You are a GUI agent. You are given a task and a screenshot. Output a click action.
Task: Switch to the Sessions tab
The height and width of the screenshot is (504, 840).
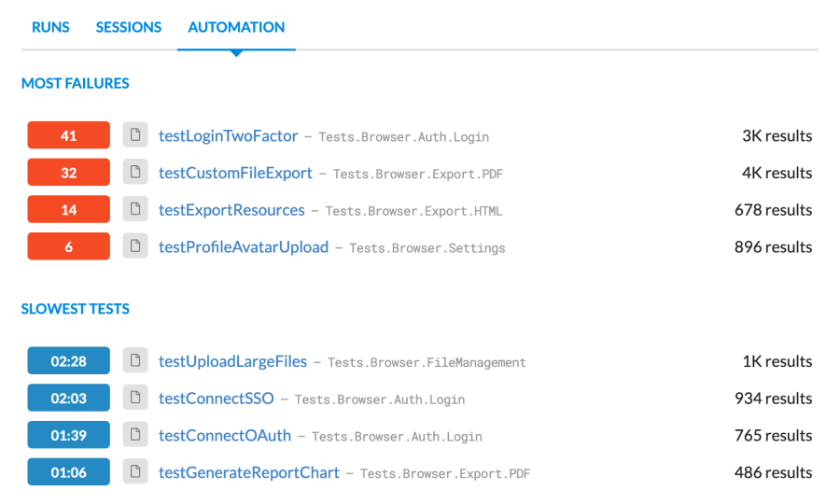pyautogui.click(x=129, y=27)
